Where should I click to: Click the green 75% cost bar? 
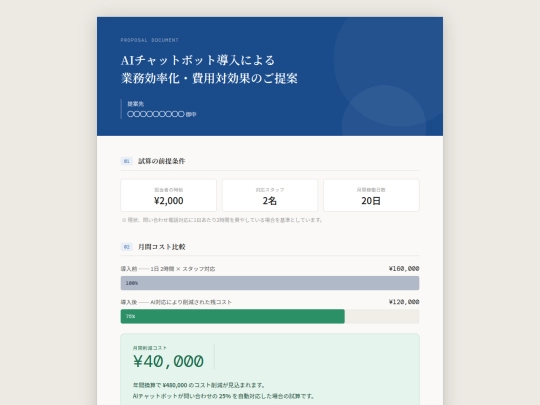coord(232,316)
